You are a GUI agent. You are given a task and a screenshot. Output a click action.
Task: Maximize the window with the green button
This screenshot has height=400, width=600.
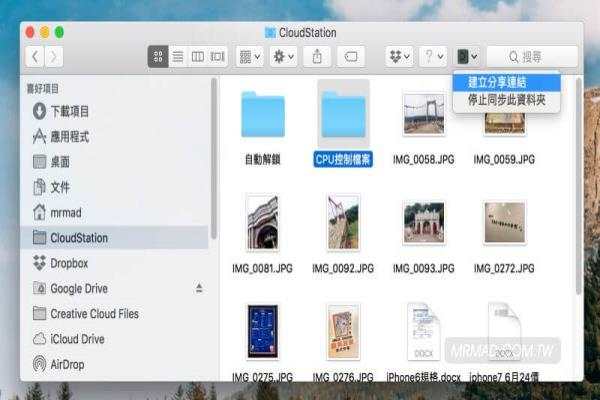(x=59, y=32)
